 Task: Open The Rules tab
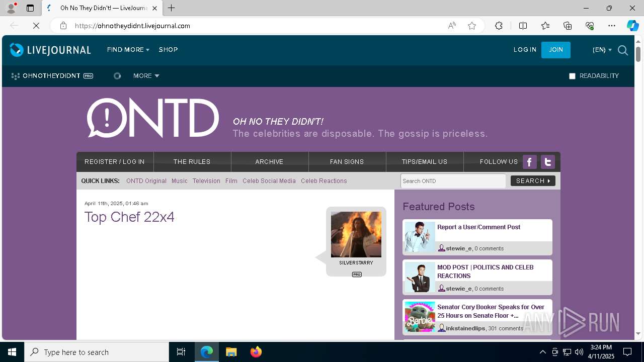pos(192,162)
